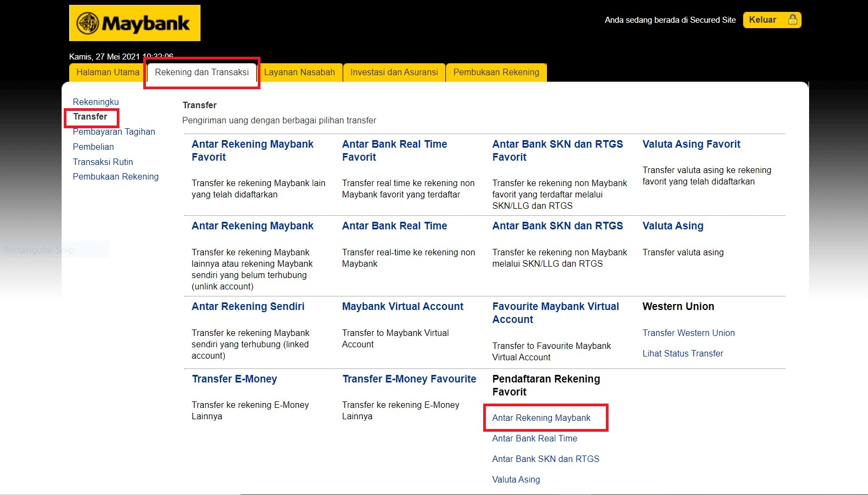The image size is (868, 495).
Task: View Lihat Status Transfer
Action: pos(682,354)
